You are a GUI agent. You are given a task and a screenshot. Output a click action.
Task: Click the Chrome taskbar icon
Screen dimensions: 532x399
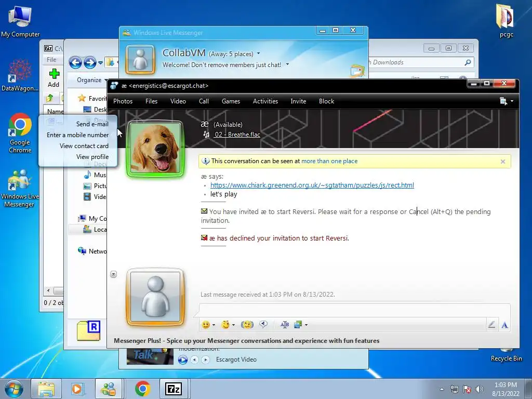(143, 389)
